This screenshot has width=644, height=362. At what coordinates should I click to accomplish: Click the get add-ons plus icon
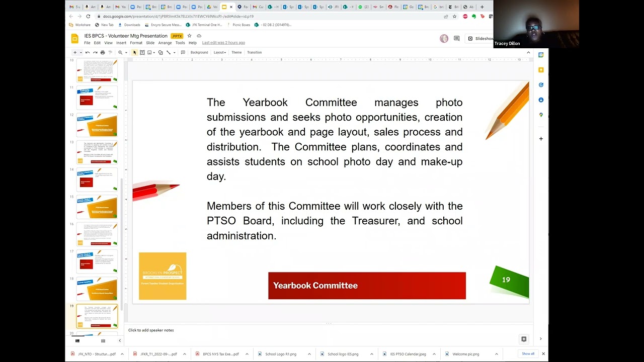(x=541, y=138)
